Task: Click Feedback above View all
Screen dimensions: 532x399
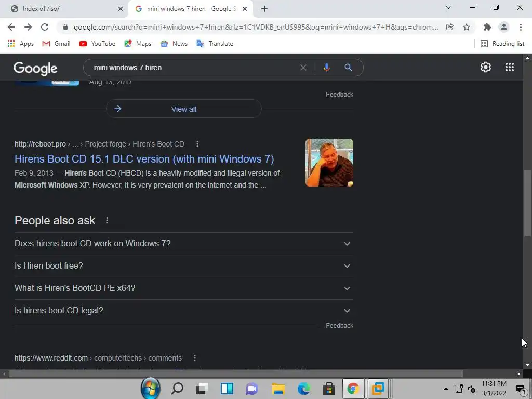Action: click(x=340, y=95)
